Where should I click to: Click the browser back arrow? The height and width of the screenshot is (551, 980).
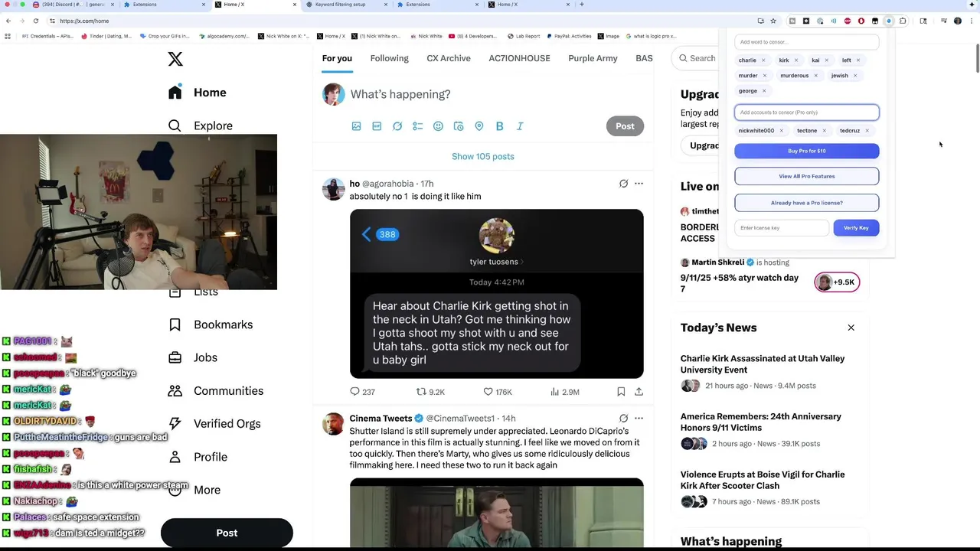(8, 21)
